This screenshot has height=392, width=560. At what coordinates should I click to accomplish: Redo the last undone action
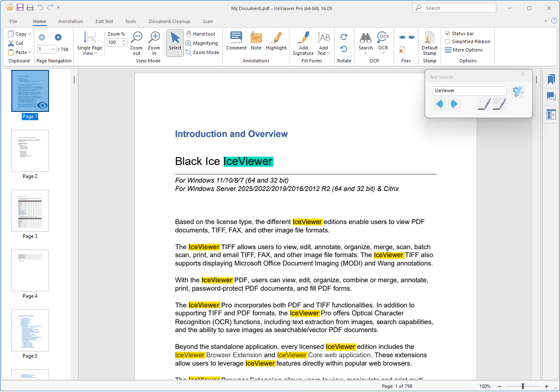click(x=50, y=7)
